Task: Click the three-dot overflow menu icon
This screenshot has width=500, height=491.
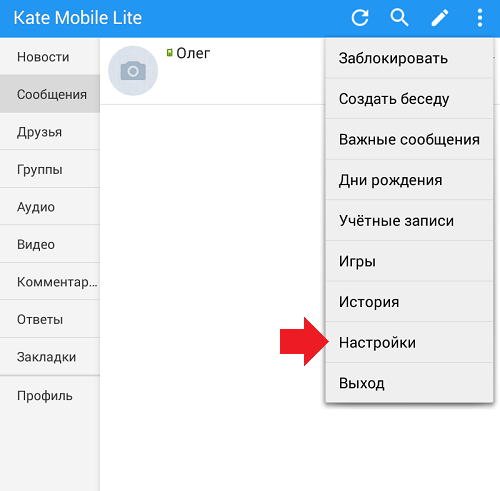Action: coord(480,18)
